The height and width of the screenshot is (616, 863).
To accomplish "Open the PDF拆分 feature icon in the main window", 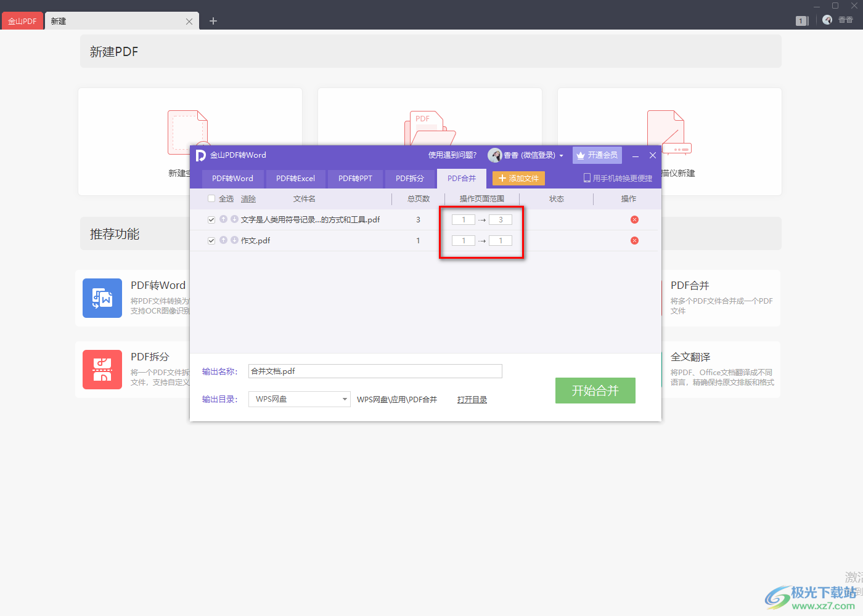I will pyautogui.click(x=102, y=370).
